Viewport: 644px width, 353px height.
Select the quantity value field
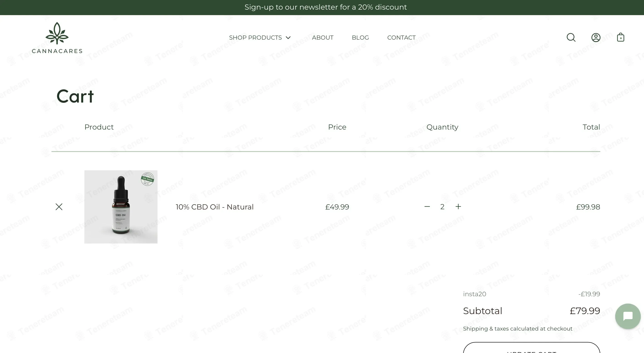click(x=442, y=207)
